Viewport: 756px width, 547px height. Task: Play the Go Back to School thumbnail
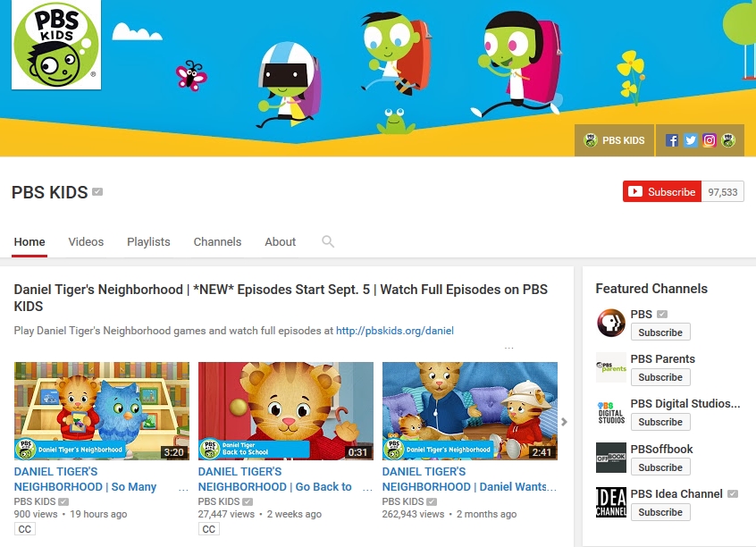pos(286,411)
